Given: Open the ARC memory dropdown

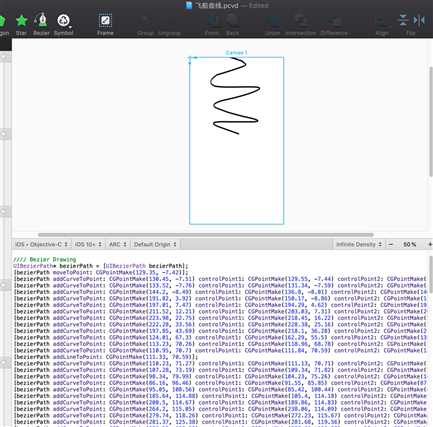Looking at the screenshot, I should (x=118, y=244).
